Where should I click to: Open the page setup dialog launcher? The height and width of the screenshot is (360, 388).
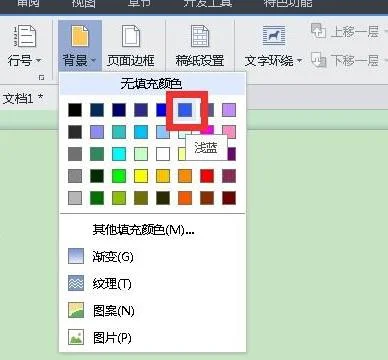tap(42, 78)
